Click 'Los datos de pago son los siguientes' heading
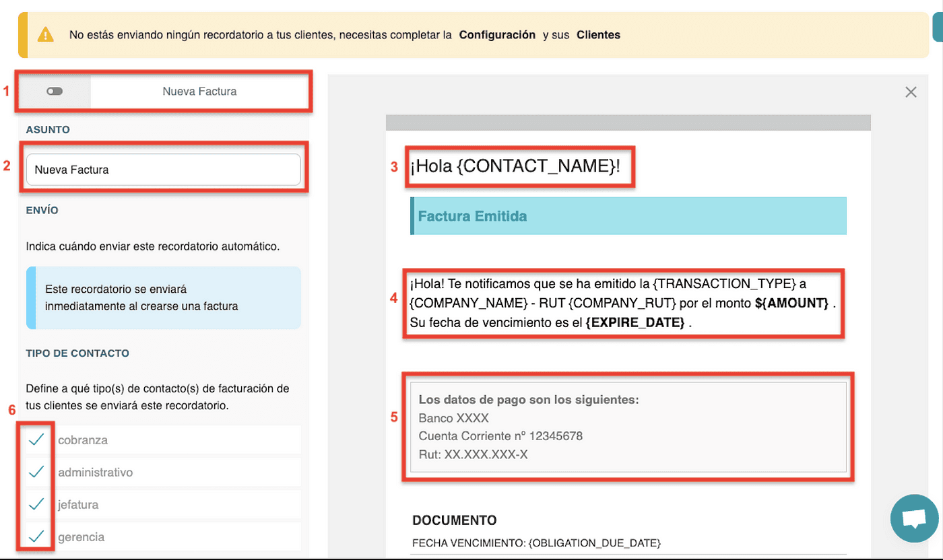 529,400
